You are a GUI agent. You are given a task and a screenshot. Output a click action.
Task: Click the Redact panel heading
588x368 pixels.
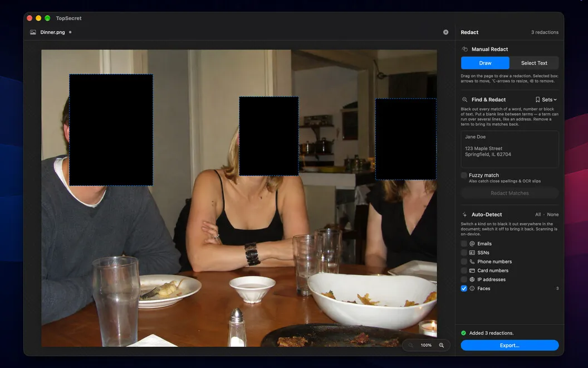[469, 32]
